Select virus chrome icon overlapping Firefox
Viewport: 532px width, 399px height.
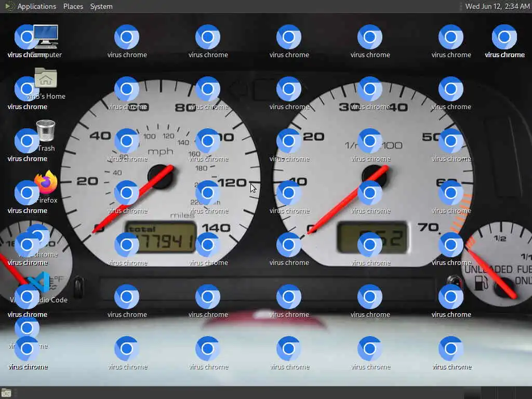tap(26, 193)
